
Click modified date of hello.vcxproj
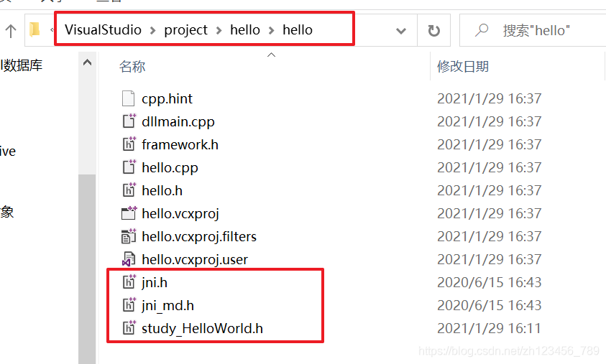point(490,213)
